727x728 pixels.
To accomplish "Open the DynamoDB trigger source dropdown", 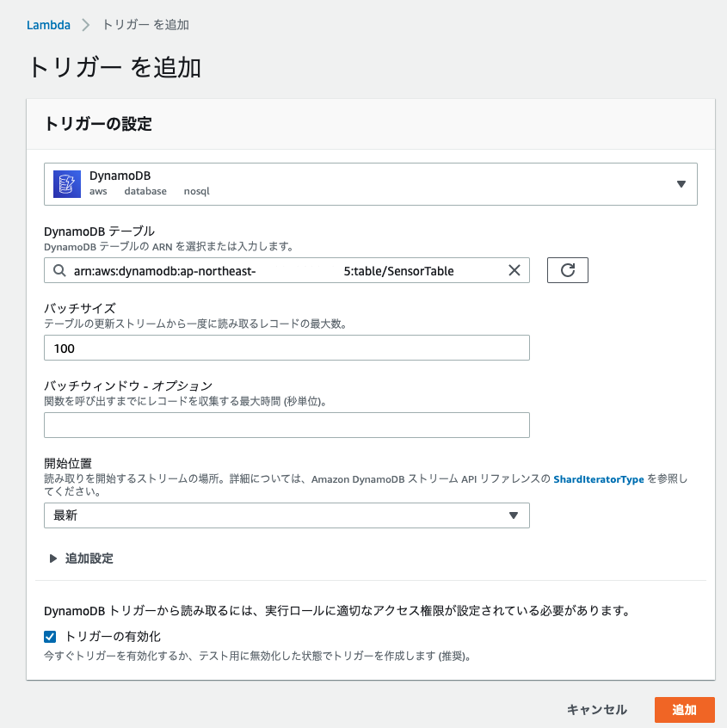I will [371, 184].
